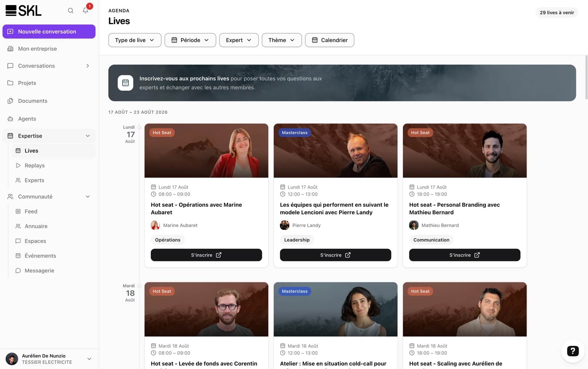Viewport: 588px width, 369px height.
Task: Open Atelier cold-call title
Action: point(333,364)
